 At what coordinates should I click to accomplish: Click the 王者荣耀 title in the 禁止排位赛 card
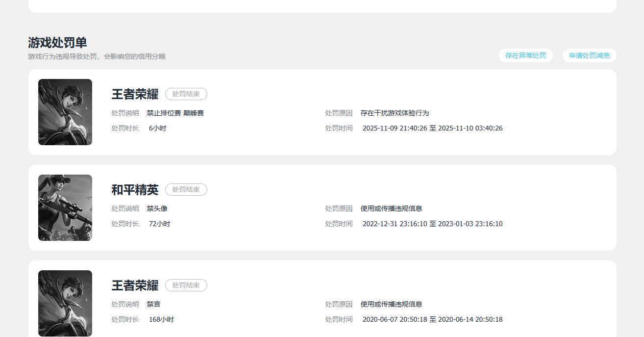[x=135, y=94]
